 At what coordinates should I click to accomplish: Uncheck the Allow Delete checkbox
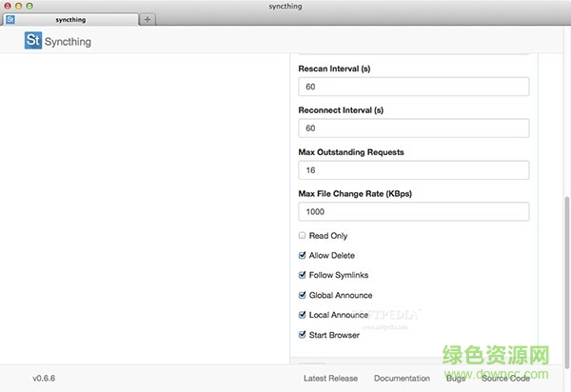pos(302,255)
